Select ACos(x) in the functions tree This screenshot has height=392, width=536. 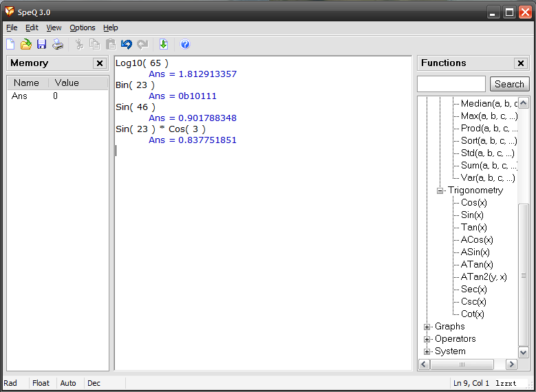[x=477, y=239]
